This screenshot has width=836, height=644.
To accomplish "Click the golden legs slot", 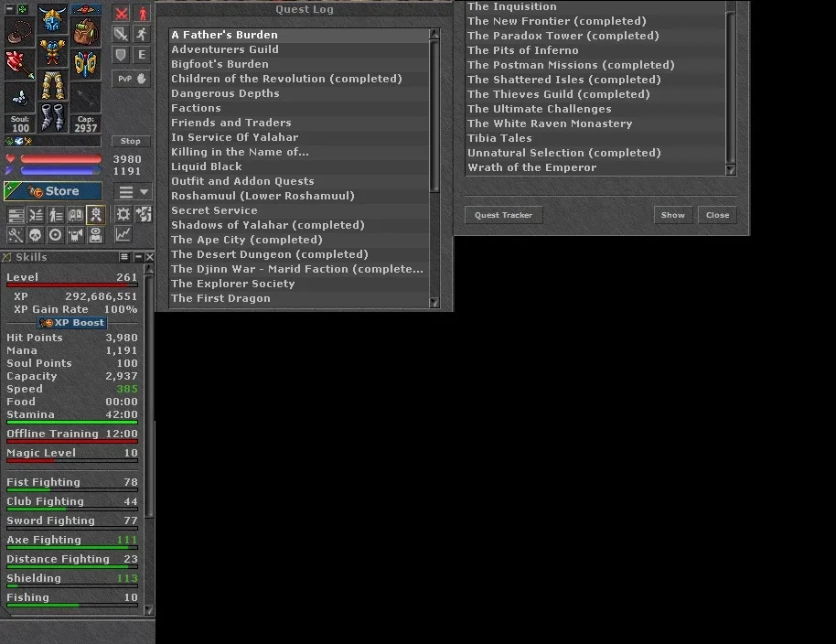I will coord(53,85).
